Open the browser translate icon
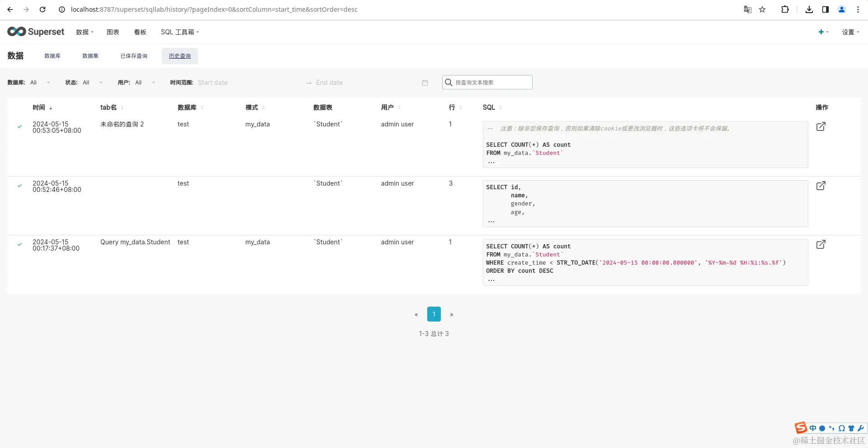Image resolution: width=868 pixels, height=448 pixels. [x=748, y=9]
